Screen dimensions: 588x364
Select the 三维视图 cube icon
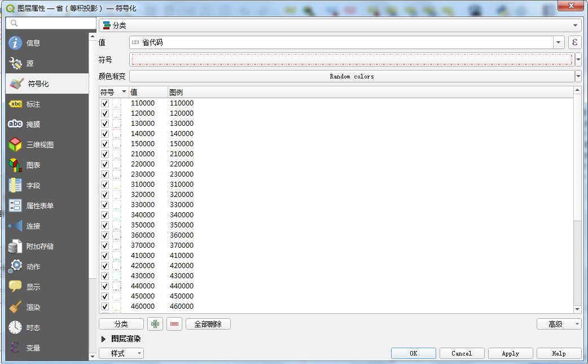tap(15, 144)
